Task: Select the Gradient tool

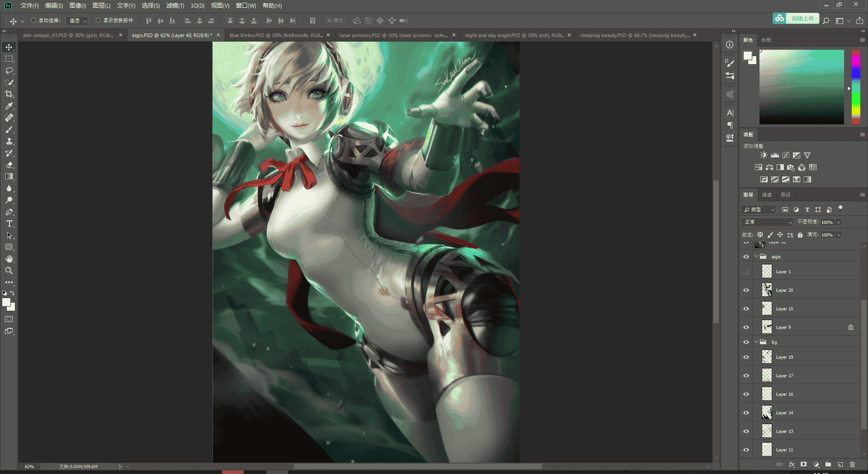Action: (x=9, y=177)
